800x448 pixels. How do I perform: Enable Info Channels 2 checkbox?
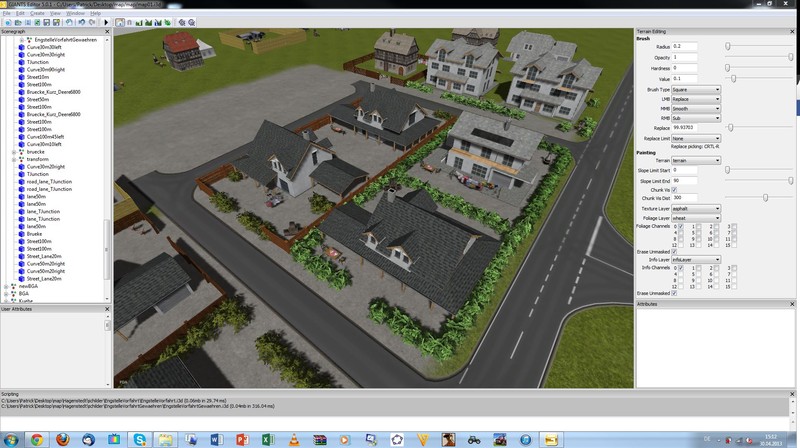[716, 268]
